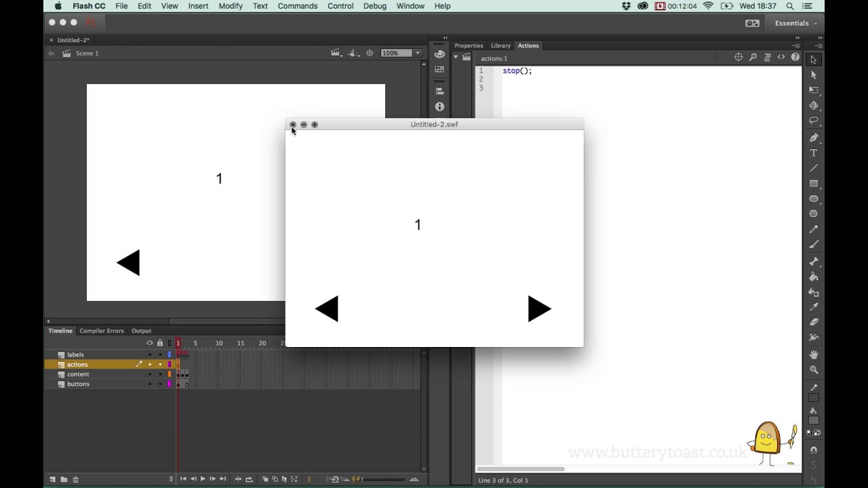Viewport: 868px width, 488px height.
Task: Delete layer with trash icon
Action: (x=75, y=479)
